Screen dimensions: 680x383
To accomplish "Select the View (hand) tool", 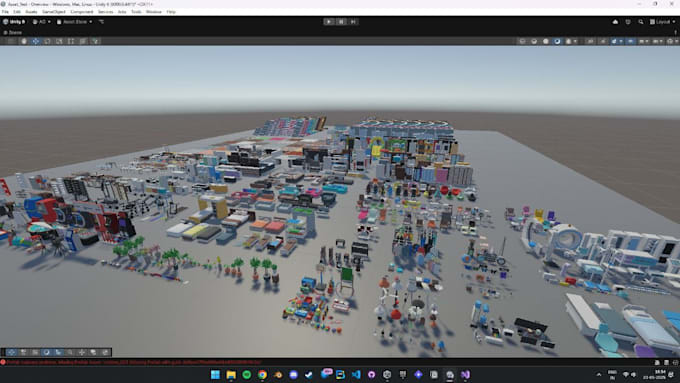I will coord(24,41).
